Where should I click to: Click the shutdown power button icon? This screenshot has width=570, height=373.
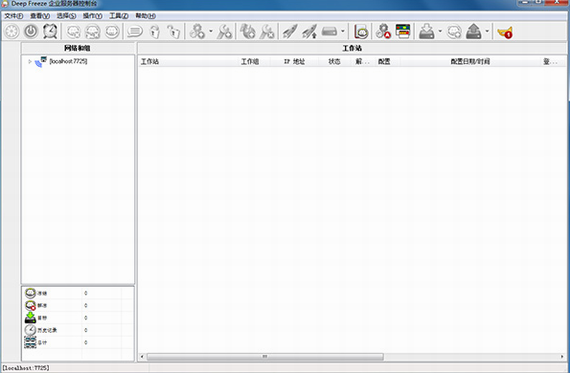[x=31, y=32]
